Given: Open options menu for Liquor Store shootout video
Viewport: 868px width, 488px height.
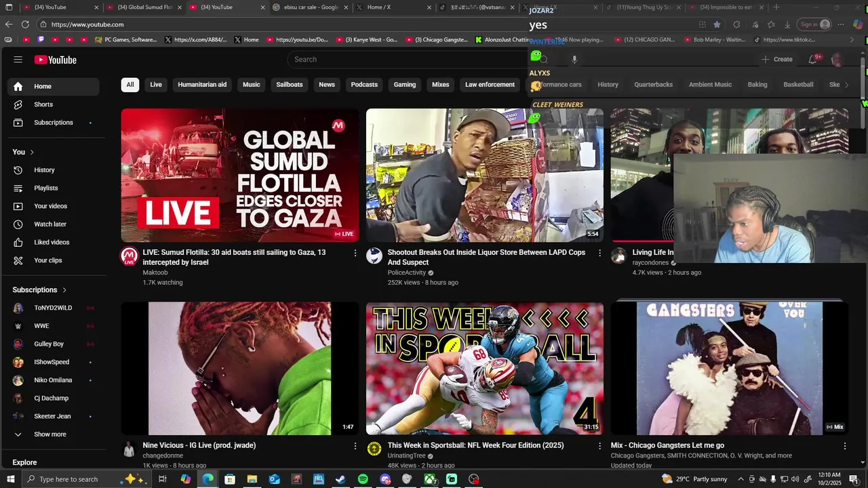Looking at the screenshot, I should (x=599, y=253).
